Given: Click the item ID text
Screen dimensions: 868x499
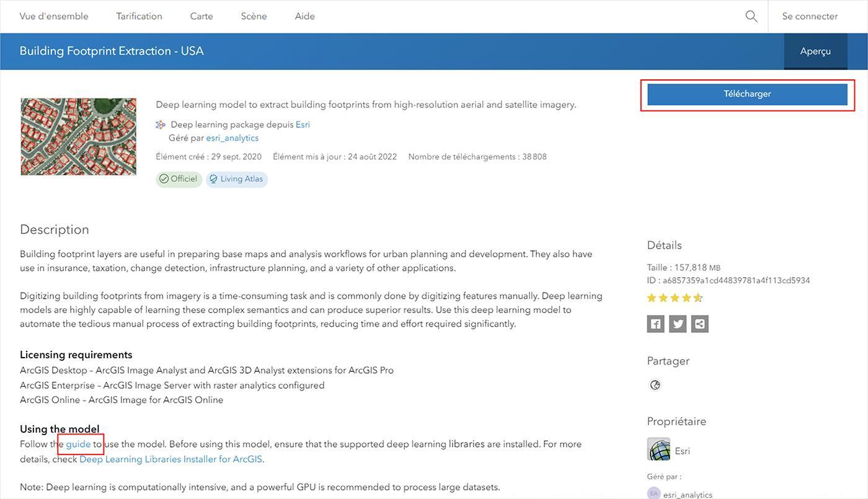Looking at the screenshot, I should click(x=728, y=281).
